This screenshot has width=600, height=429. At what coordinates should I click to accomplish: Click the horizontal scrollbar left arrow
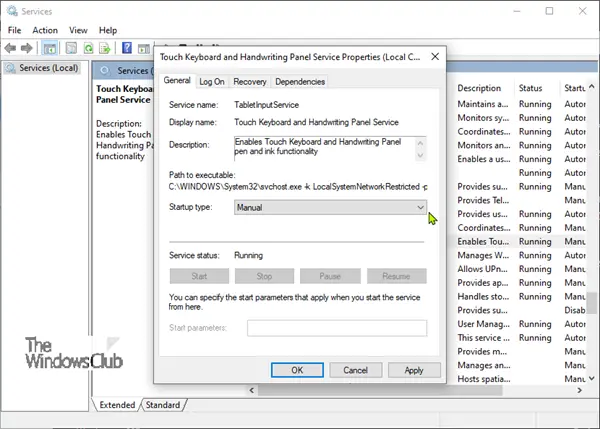pos(251,390)
